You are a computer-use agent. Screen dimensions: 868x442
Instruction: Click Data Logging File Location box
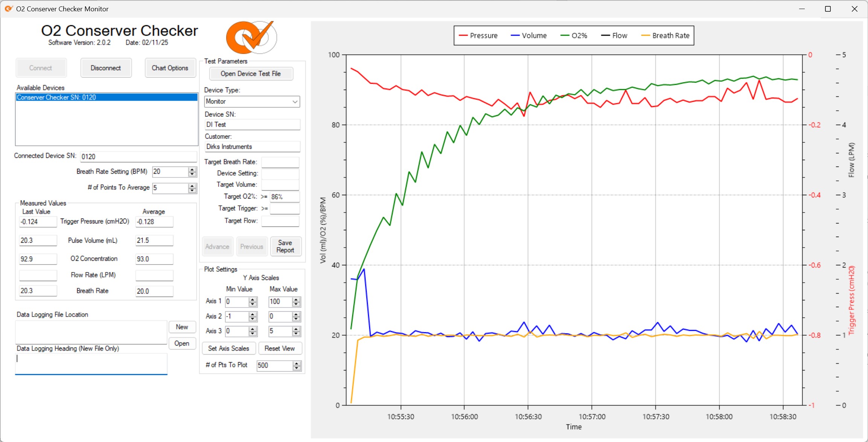91,332
